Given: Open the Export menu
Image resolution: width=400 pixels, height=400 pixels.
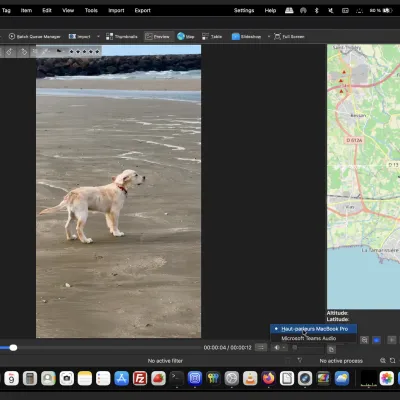Looking at the screenshot, I should click(143, 10).
